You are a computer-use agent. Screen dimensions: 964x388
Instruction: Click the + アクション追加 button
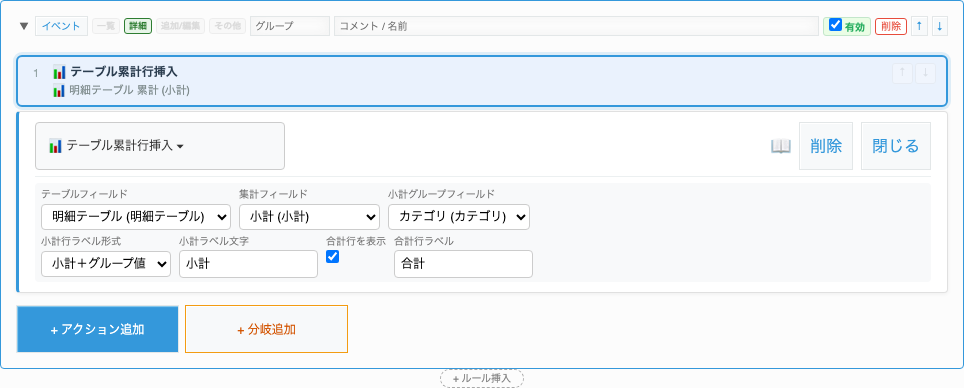tap(98, 329)
